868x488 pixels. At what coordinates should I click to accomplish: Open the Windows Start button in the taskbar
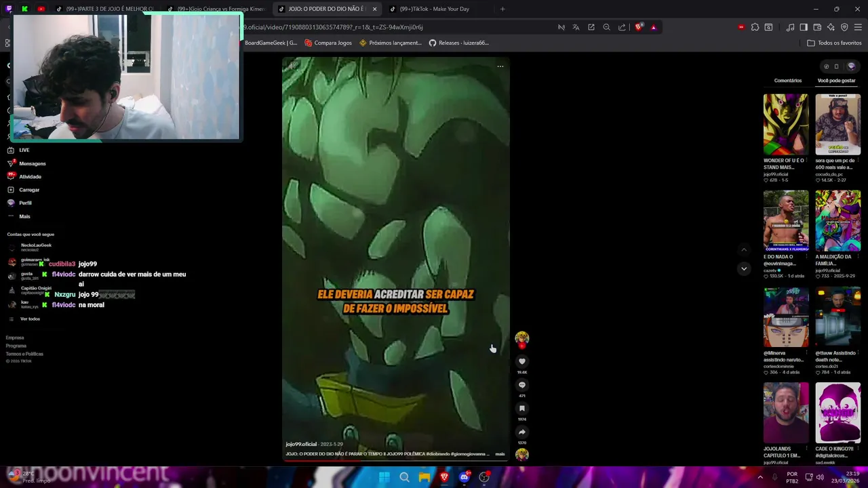[x=384, y=477]
